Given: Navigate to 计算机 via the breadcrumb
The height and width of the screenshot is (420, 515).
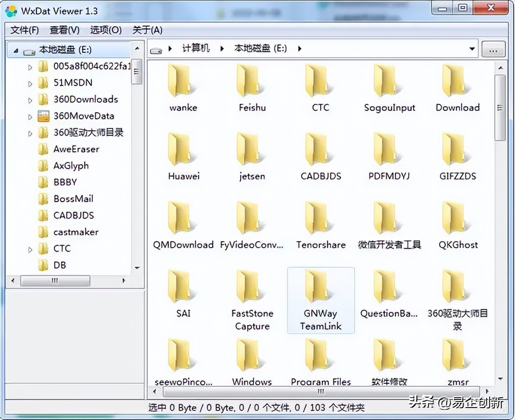Looking at the screenshot, I should click(196, 49).
